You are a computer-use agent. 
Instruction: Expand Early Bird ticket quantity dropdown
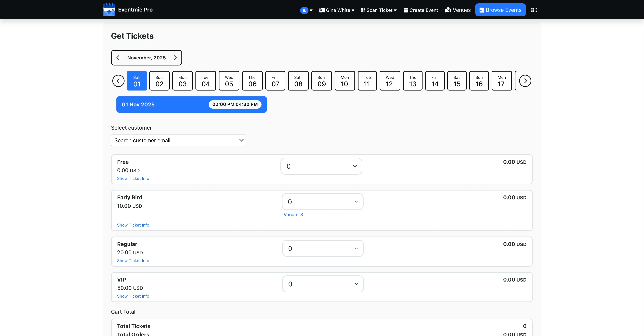click(x=322, y=202)
